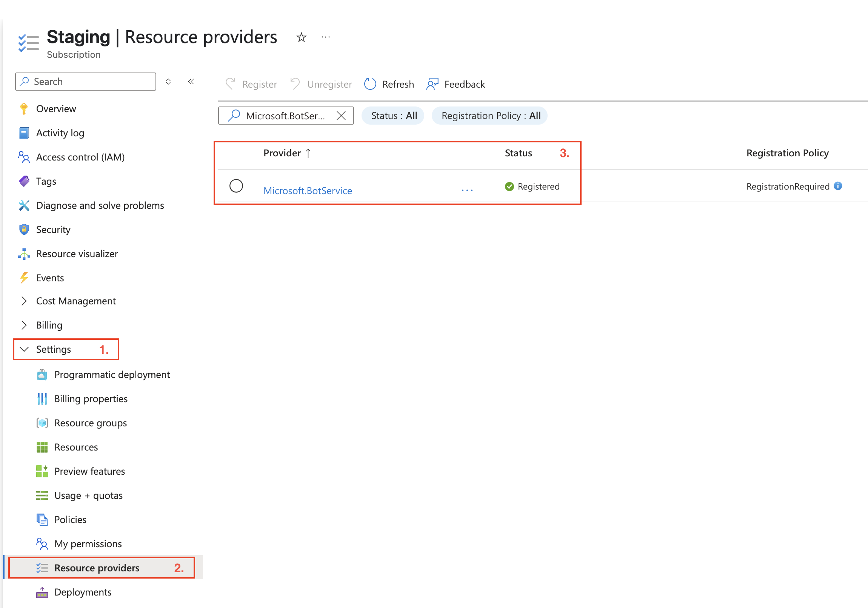
Task: Click the Register button label
Action: click(259, 84)
